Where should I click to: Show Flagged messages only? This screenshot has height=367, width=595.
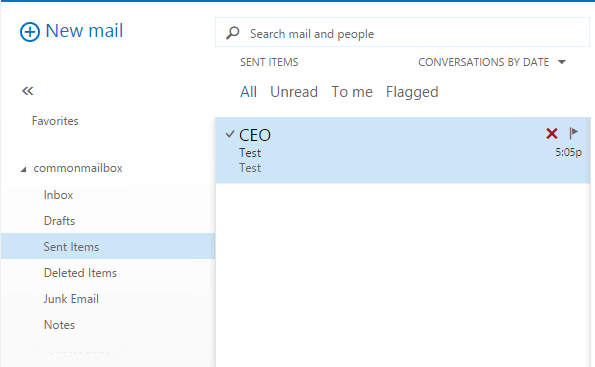tap(412, 92)
